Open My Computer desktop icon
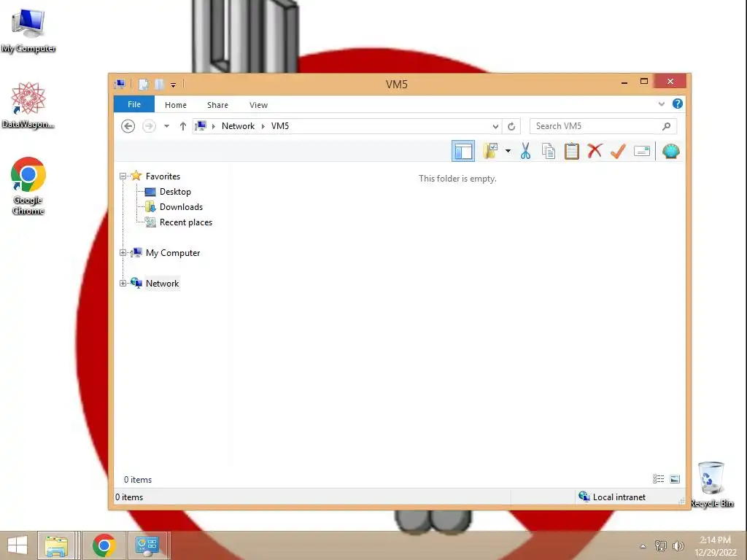The image size is (747, 560). pos(28,31)
